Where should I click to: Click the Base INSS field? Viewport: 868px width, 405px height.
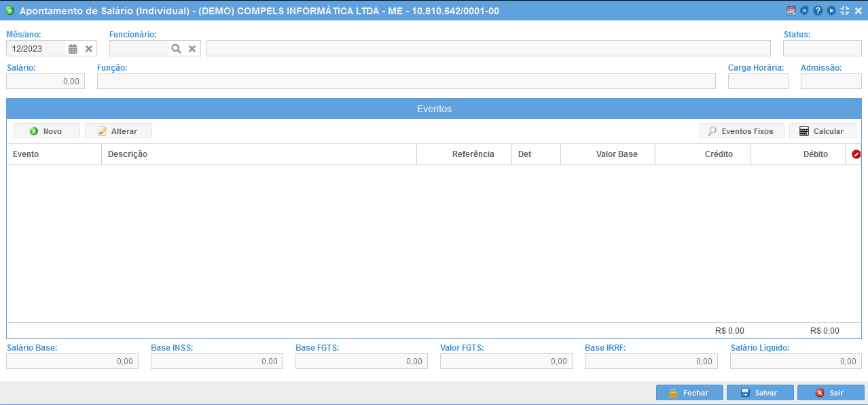point(217,362)
